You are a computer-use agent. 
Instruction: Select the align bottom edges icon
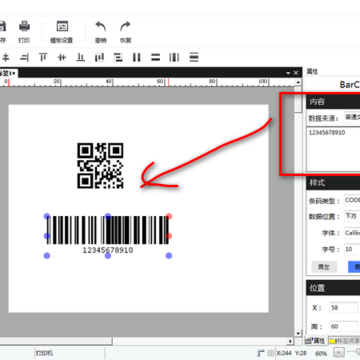pyautogui.click(x=80, y=57)
